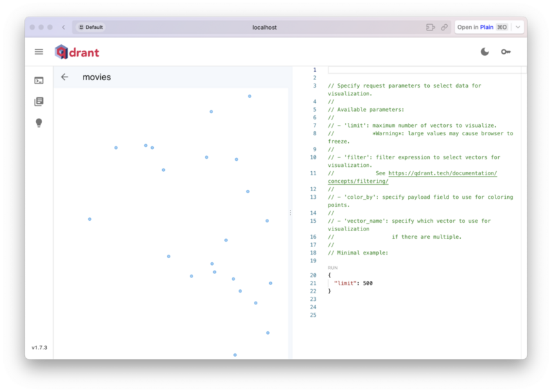
Task: Click the v1.7.3 version label
Action: coord(39,348)
